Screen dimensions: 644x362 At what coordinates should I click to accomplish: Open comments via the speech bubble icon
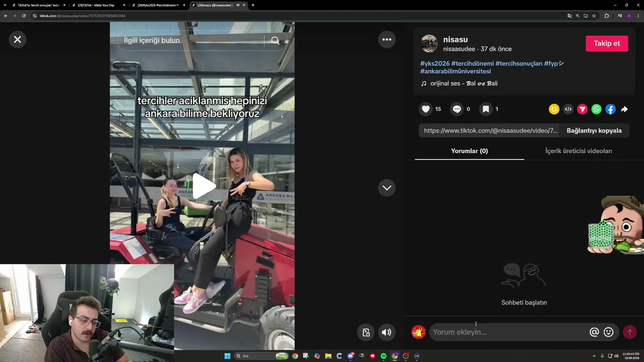(457, 109)
